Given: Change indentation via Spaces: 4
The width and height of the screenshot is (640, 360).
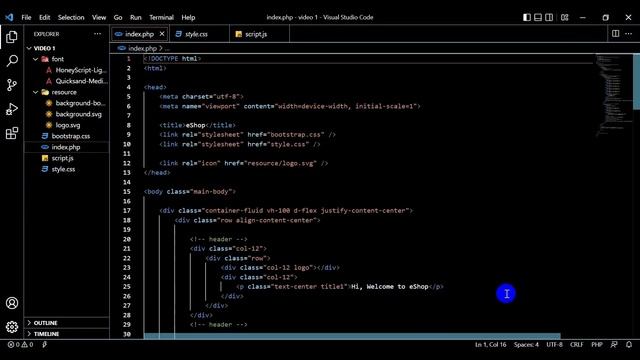Looking at the screenshot, I should (526, 344).
